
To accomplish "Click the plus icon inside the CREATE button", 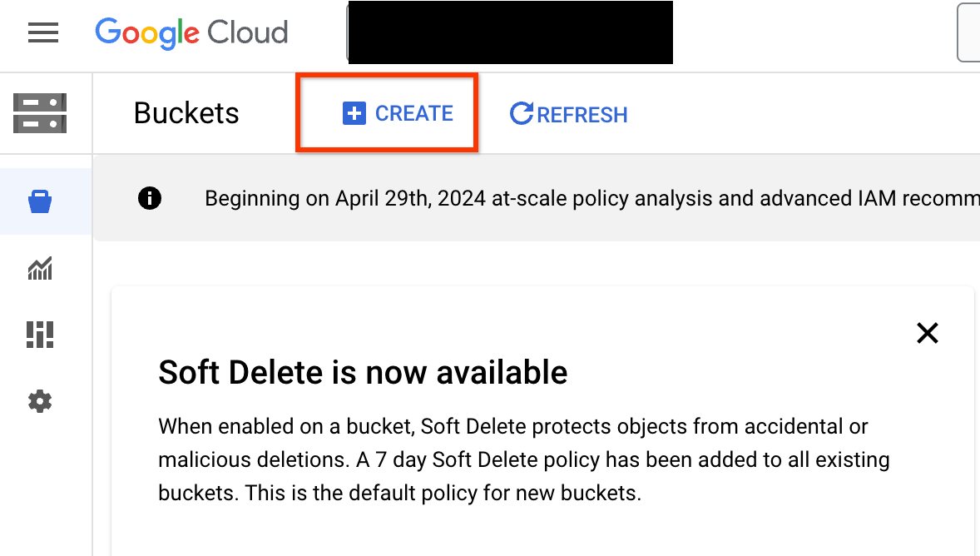I will tap(354, 113).
